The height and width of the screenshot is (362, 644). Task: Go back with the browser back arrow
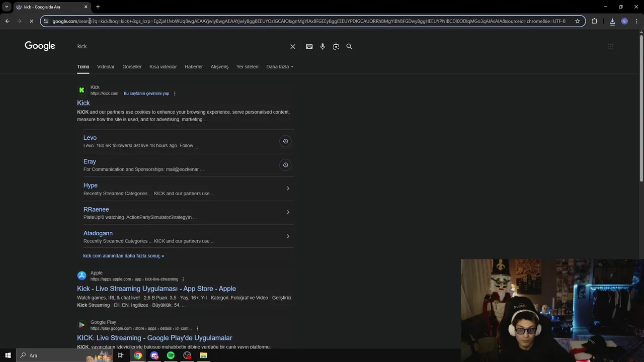click(7, 21)
